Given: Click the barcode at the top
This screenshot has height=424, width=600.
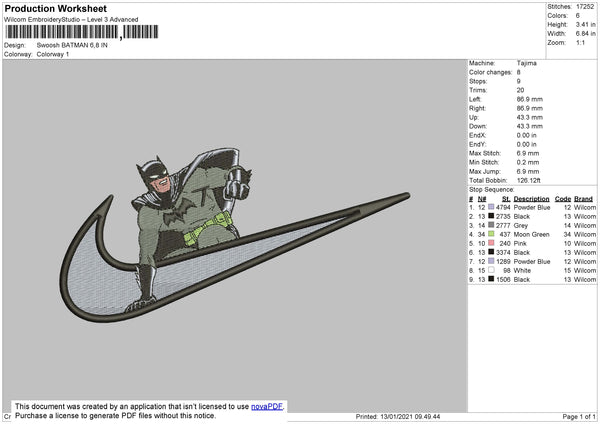Looking at the screenshot, I should tap(82, 32).
